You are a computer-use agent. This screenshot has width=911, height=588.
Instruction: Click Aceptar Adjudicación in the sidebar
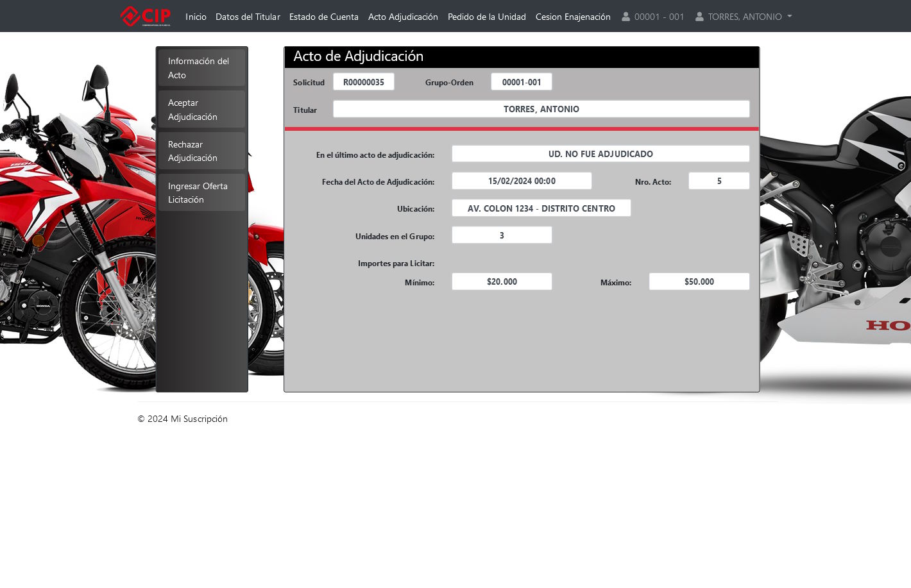coord(201,110)
